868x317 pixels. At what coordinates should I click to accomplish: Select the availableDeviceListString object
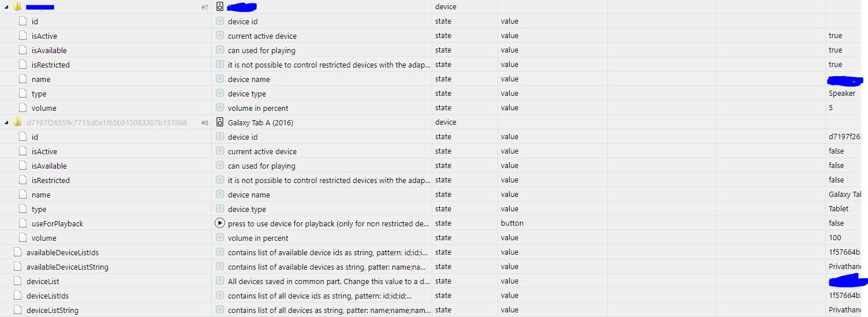pos(68,267)
